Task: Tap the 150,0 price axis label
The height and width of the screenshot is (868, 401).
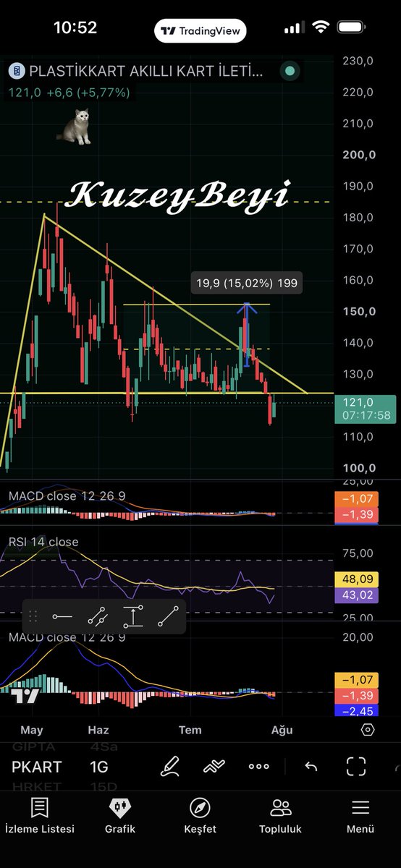Action: click(359, 312)
